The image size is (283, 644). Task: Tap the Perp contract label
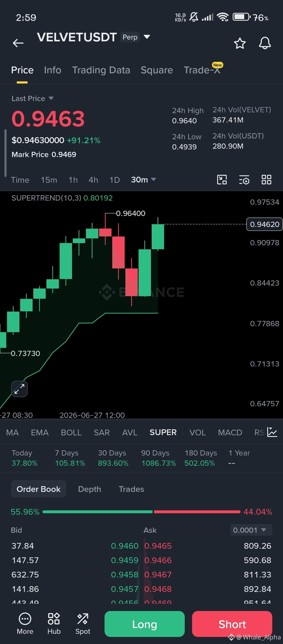click(130, 37)
